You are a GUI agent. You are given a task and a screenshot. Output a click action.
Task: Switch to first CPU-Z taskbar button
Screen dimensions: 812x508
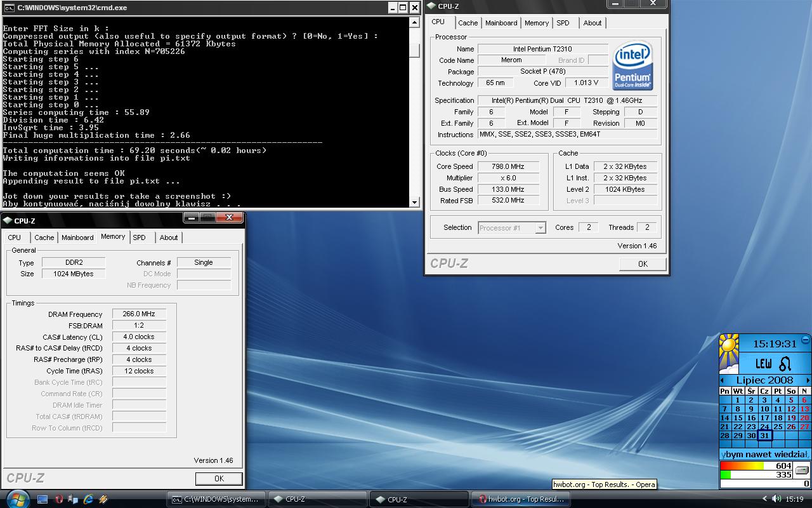(x=317, y=499)
